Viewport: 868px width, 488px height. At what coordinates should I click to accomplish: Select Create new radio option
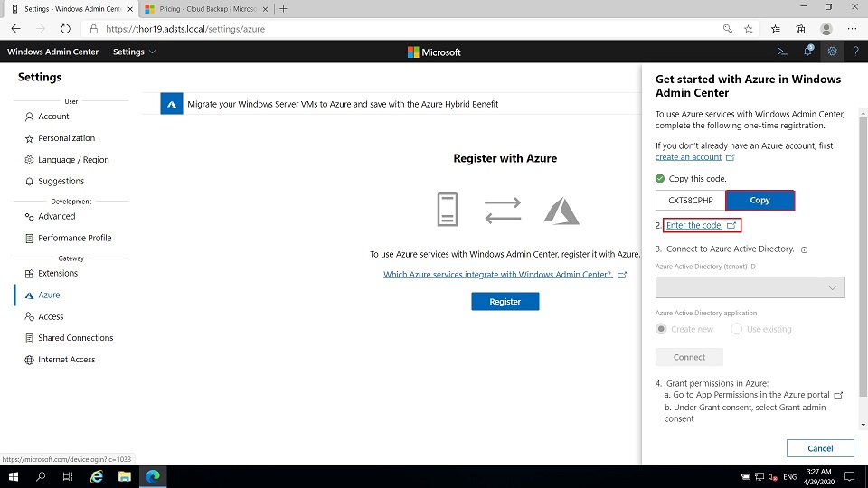[x=661, y=329]
